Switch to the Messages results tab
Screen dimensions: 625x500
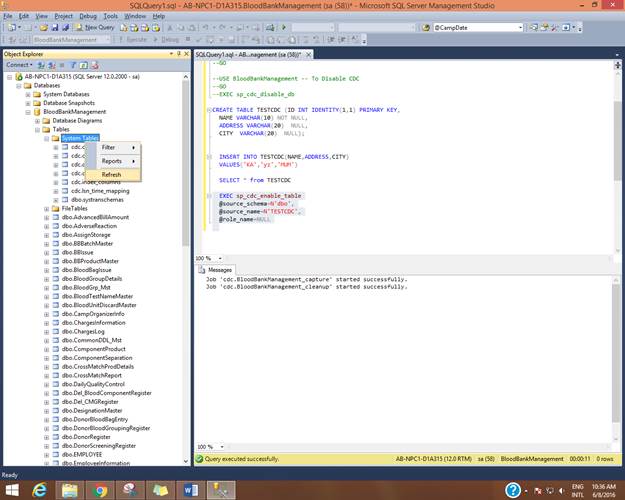click(x=218, y=270)
